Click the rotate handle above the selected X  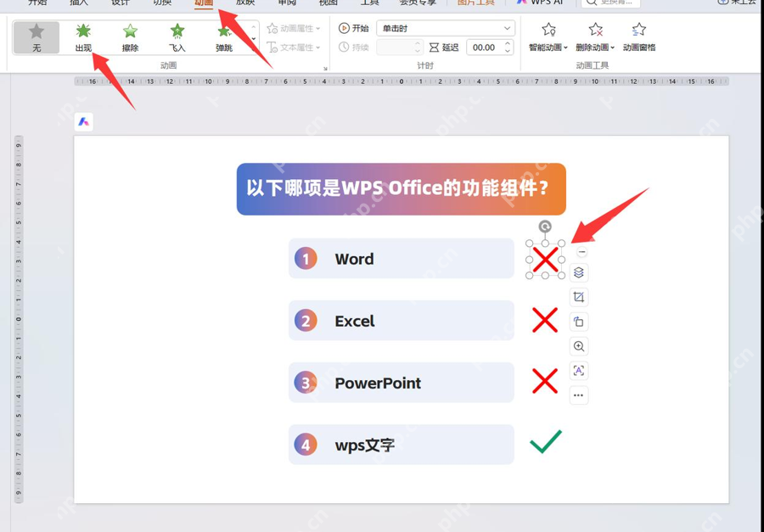545,227
